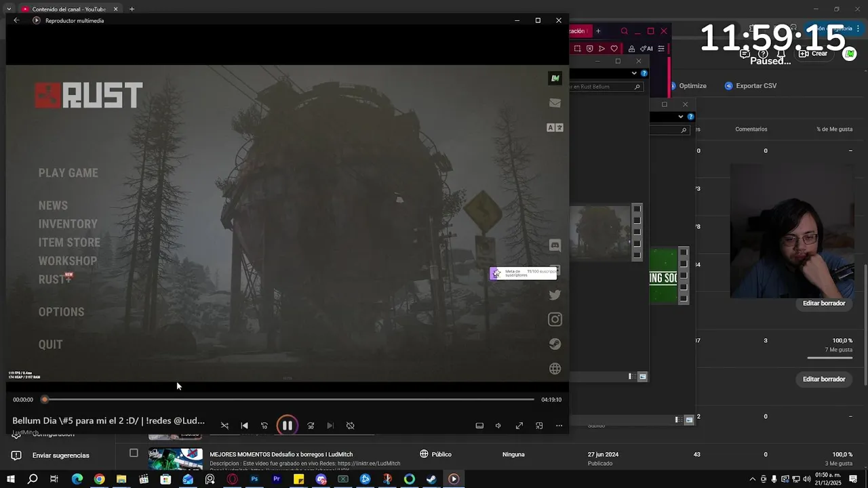Go back in the media player window

click(16, 20)
